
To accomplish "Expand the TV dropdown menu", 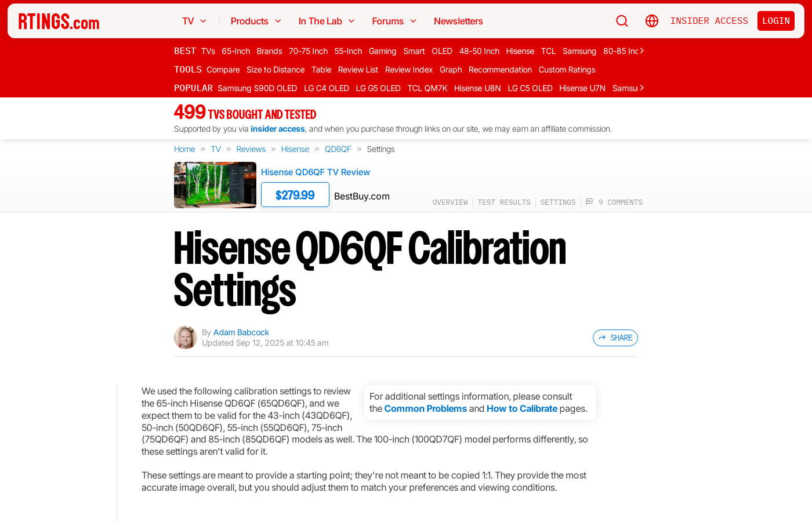I will click(x=194, y=21).
